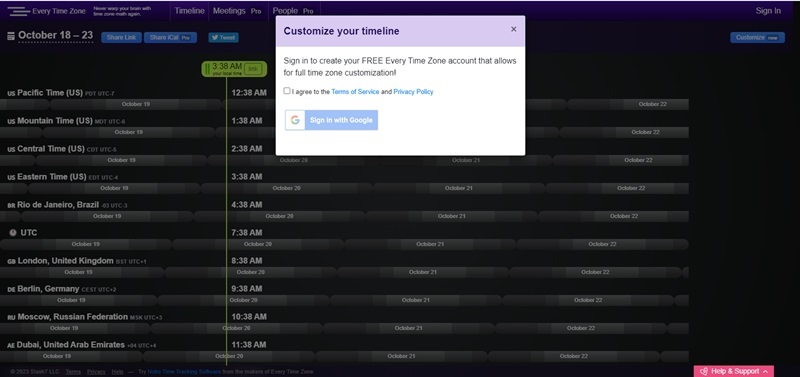
Task: Open the Meetings Pro tab
Action: 237,11
